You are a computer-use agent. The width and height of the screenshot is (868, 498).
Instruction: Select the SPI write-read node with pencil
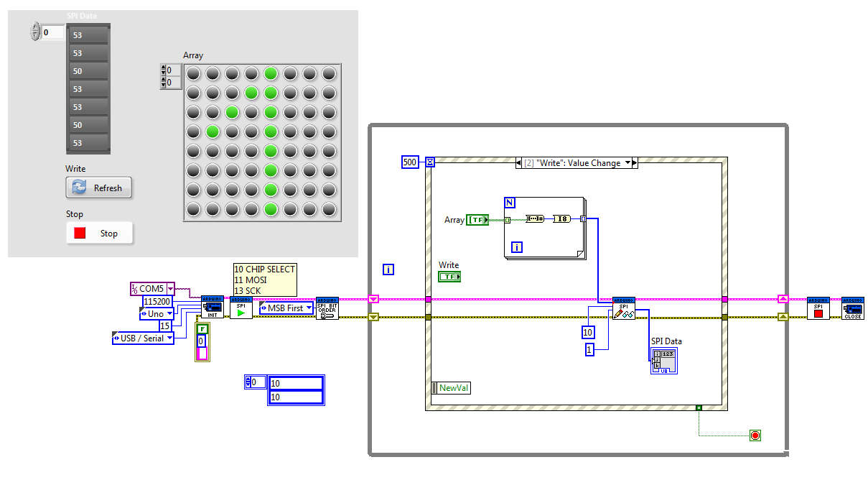(x=624, y=308)
